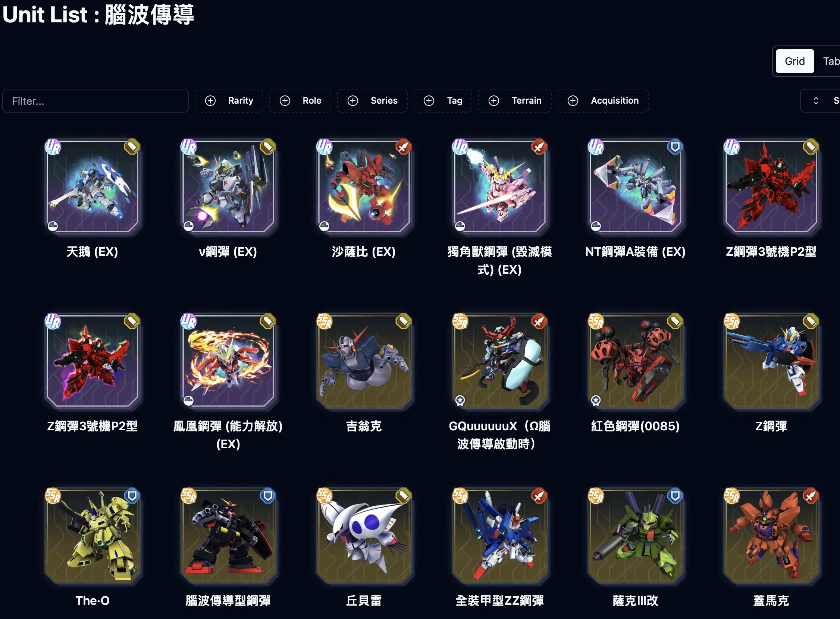This screenshot has height=619, width=840.
Task: Select the 鳳凰鋼彈 (能力解放) (EX) thumbnail
Action: click(x=228, y=361)
